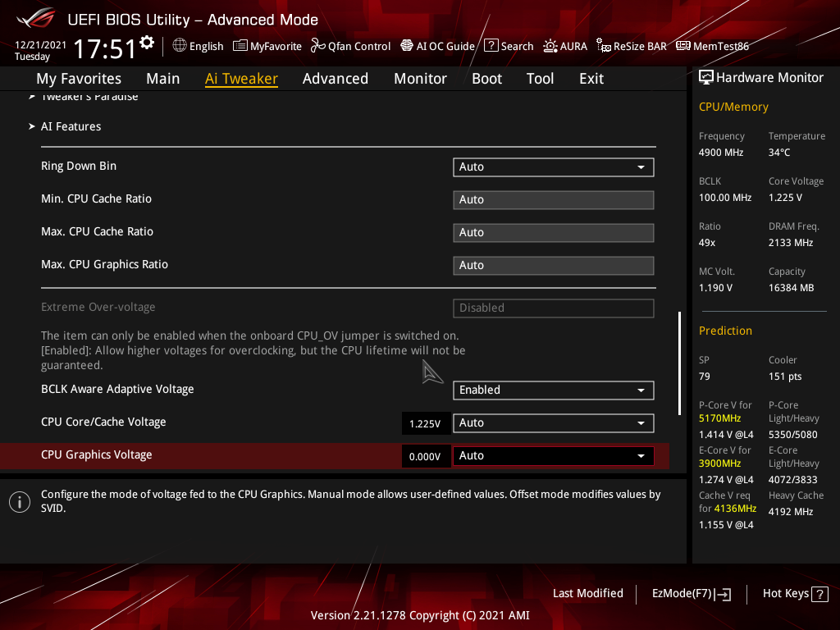Screen dimensions: 840x630
Task: Open the AURA lighting icon
Action: click(550, 46)
